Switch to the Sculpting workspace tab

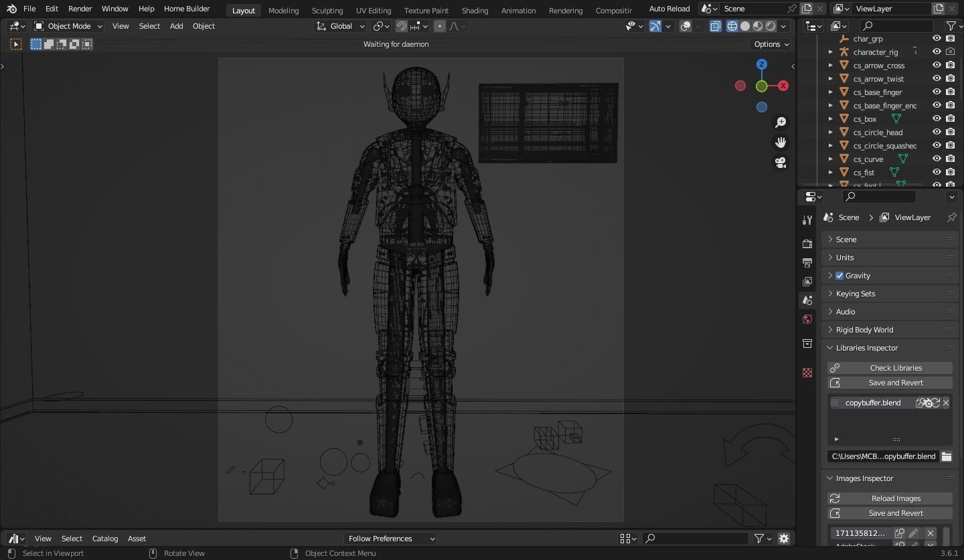(x=327, y=10)
